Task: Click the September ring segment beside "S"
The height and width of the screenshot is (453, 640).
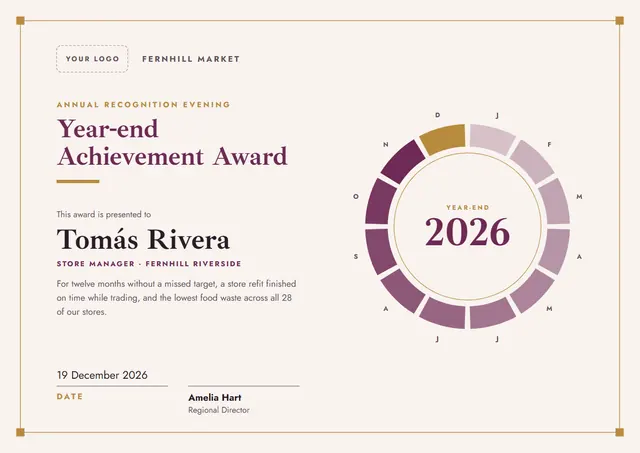Action: point(381,251)
